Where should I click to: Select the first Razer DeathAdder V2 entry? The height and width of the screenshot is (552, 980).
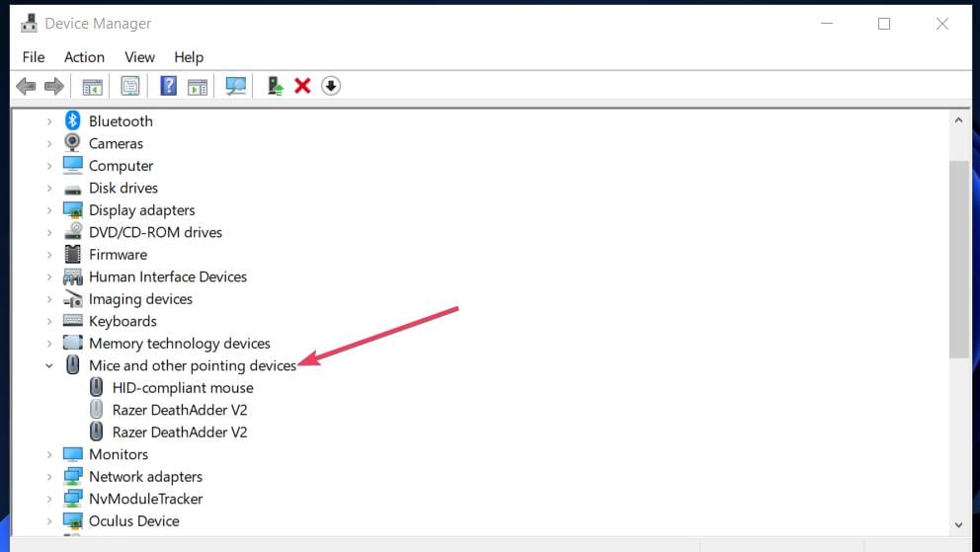180,410
